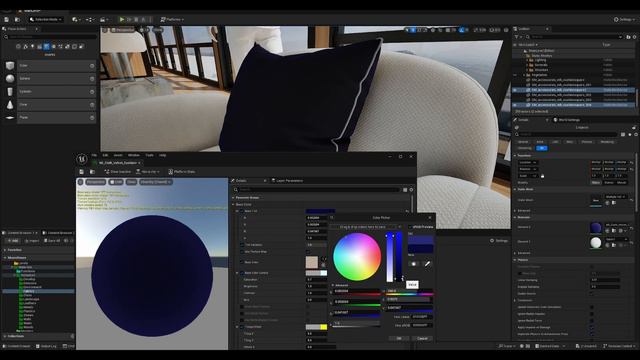
Task: Click the saturation vertical slider in Color Picker
Action: (389, 257)
